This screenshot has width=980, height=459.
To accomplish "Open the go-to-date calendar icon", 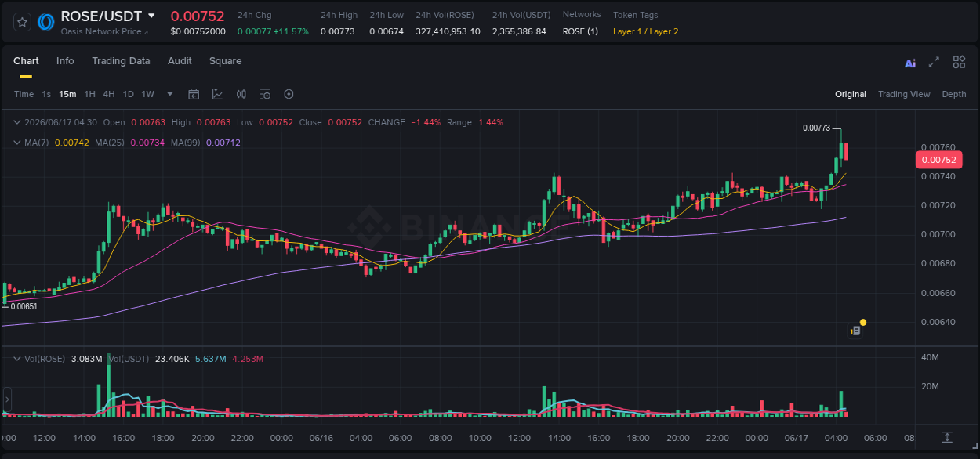I will pos(194,94).
